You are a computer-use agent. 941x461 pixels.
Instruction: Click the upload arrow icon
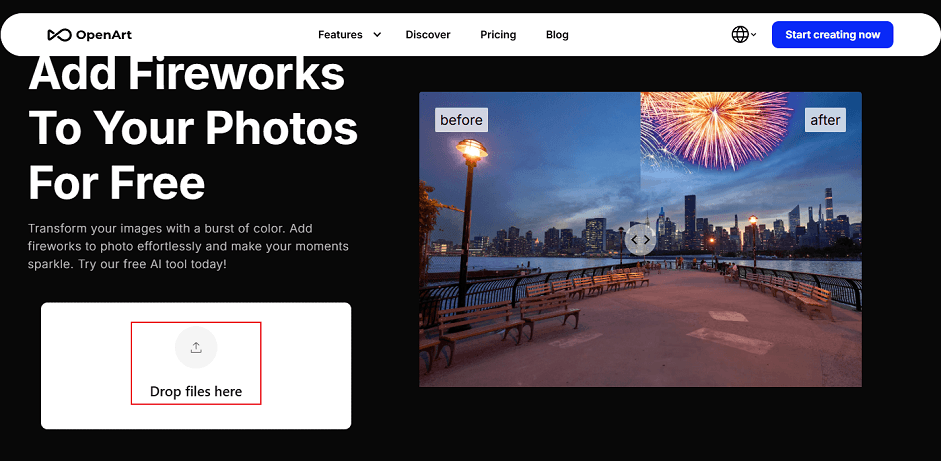(x=196, y=348)
